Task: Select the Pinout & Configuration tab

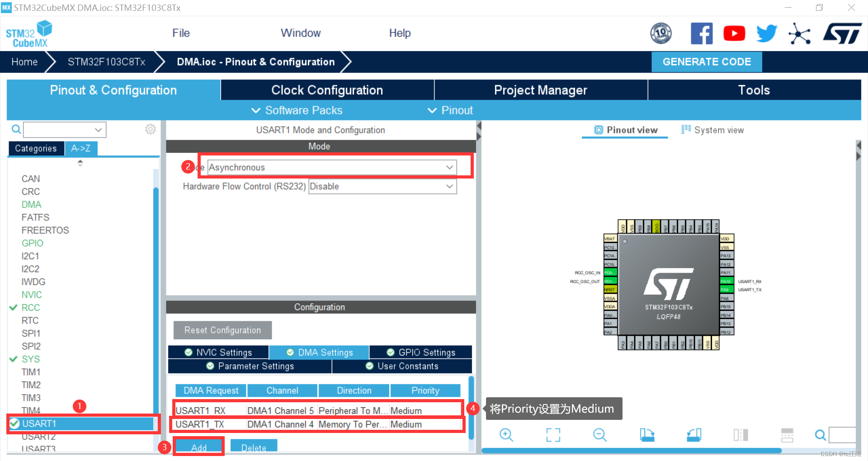Action: (113, 90)
